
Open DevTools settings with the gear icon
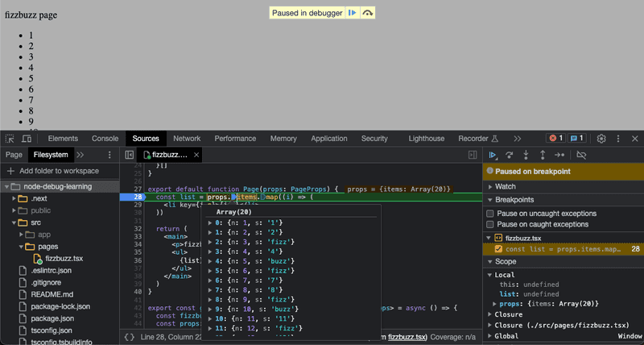coord(601,139)
